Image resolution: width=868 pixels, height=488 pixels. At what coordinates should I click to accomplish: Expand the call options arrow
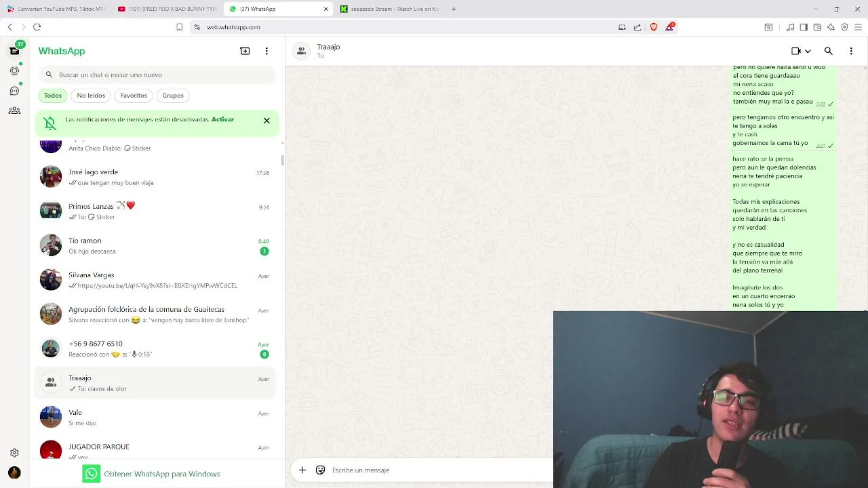click(808, 51)
